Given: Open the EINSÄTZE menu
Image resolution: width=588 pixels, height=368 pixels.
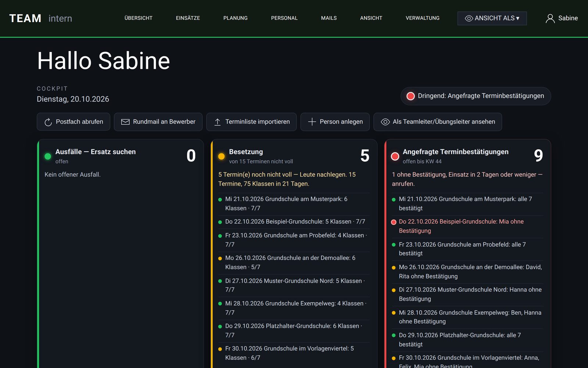Looking at the screenshot, I should point(188,18).
